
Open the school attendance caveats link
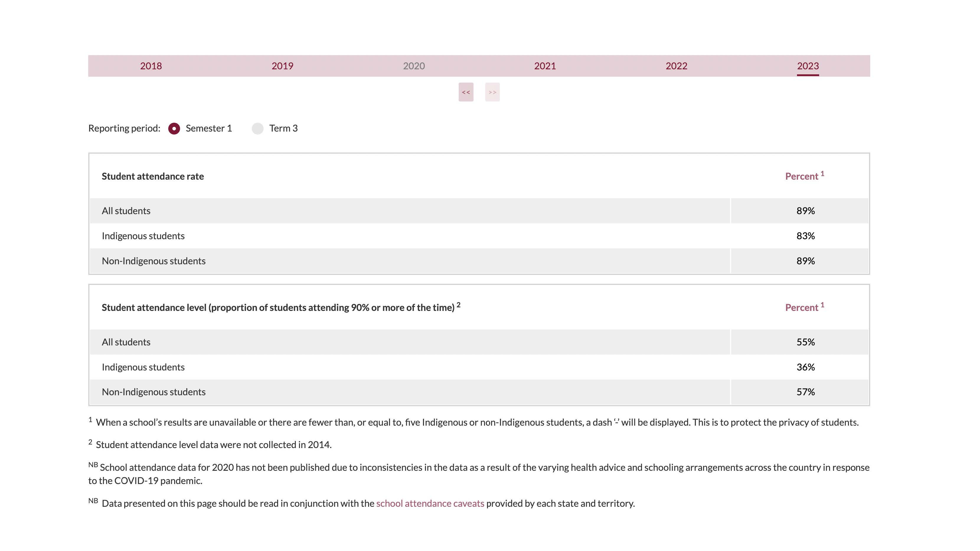point(430,504)
